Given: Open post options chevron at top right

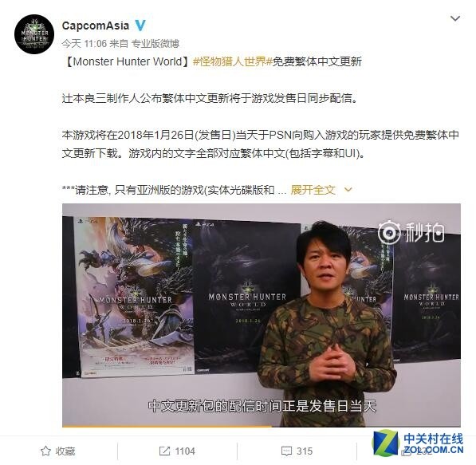Looking at the screenshot, I should (x=455, y=18).
